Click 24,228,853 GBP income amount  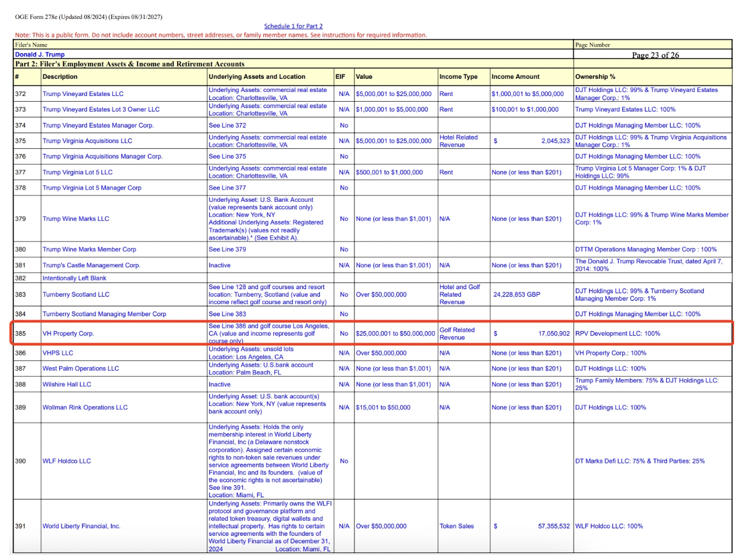point(517,294)
